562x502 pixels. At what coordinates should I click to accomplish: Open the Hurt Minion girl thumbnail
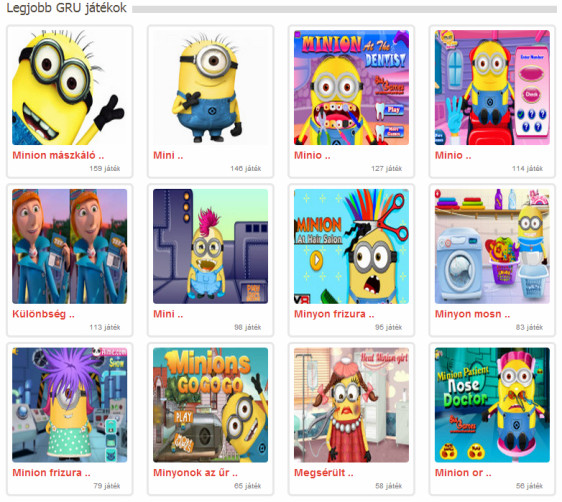tap(351, 405)
